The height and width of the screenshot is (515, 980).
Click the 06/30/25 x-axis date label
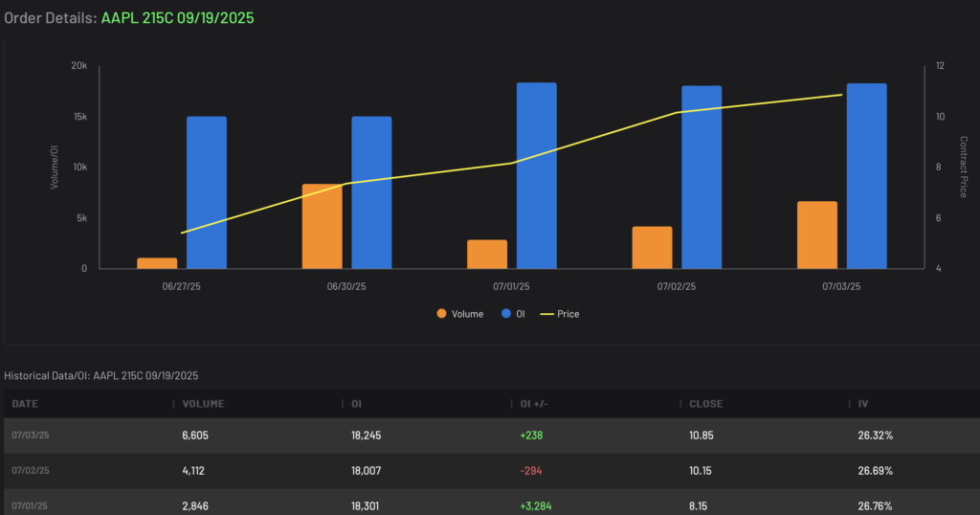pyautogui.click(x=346, y=286)
